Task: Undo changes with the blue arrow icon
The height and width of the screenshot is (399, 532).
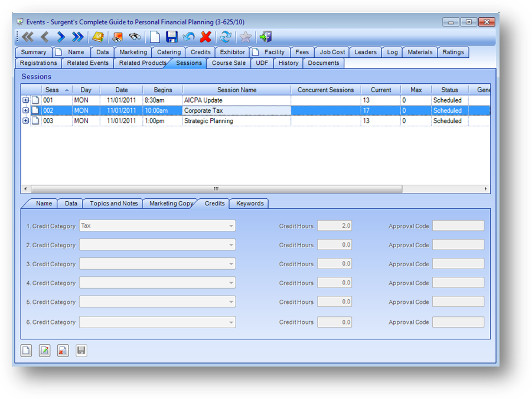Action: coord(188,37)
